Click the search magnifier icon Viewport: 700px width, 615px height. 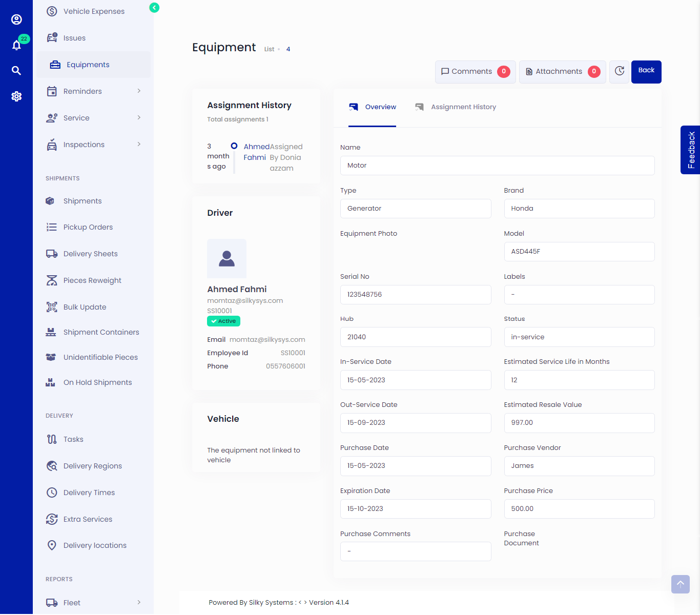tap(16, 71)
